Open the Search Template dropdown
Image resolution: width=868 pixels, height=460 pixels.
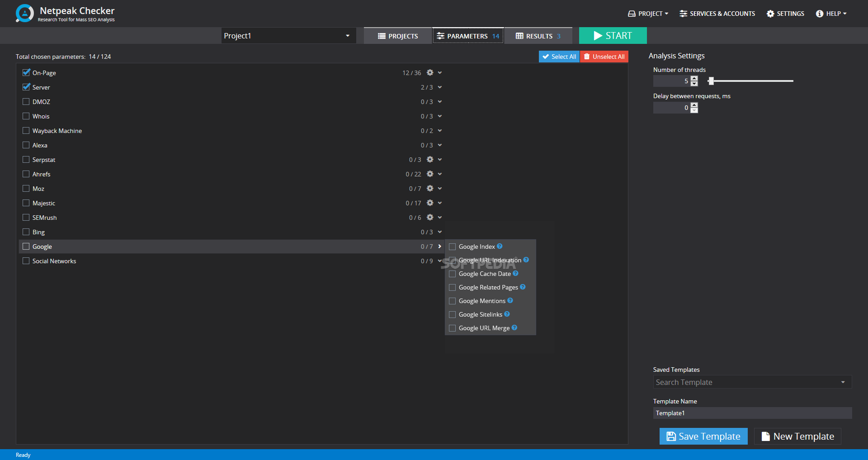(752, 382)
